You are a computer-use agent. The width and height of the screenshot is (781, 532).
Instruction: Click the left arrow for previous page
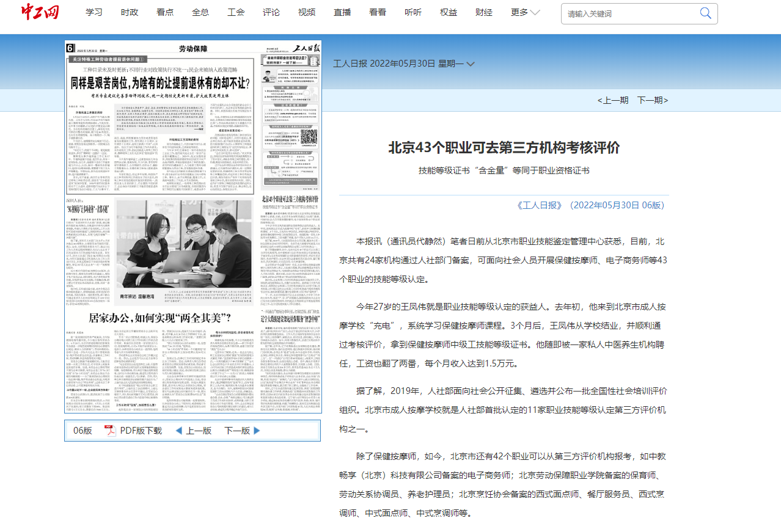179,431
